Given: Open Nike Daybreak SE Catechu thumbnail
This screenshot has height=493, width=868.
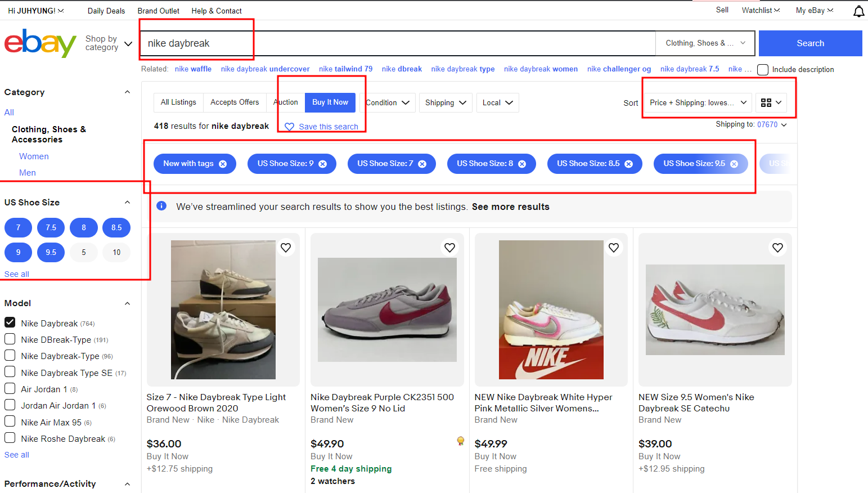Looking at the screenshot, I should 715,310.
